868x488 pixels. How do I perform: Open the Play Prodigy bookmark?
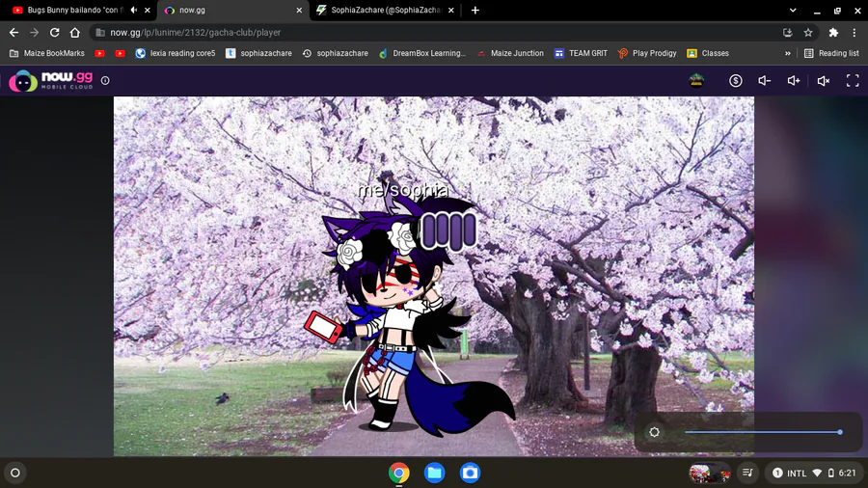tap(647, 53)
